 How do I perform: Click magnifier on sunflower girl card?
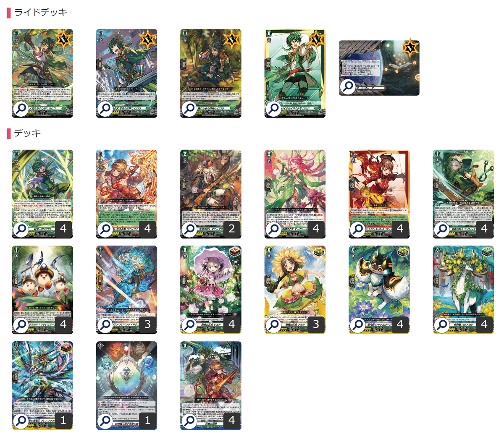pyautogui.click(x=273, y=325)
